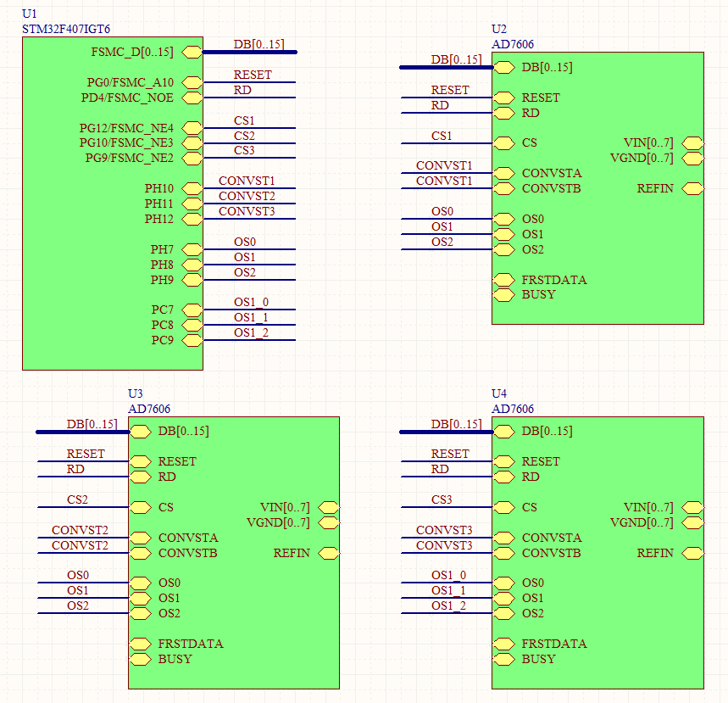Click the CS port on U3
The image size is (728, 703).
pyautogui.click(x=141, y=507)
